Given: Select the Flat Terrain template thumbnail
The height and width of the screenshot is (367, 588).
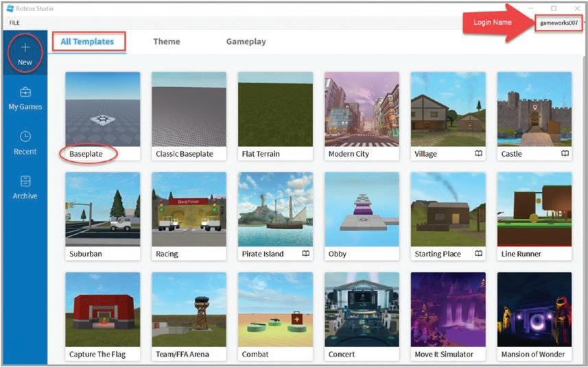Looking at the screenshot, I should [x=275, y=109].
